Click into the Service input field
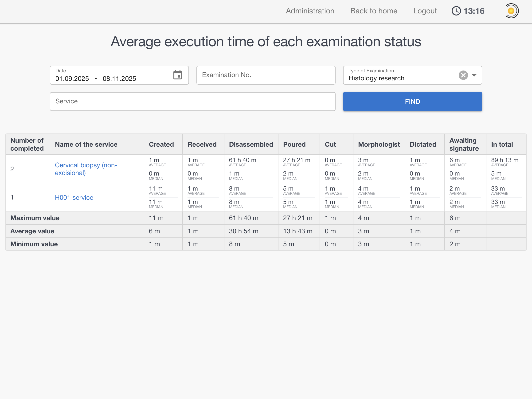Screen dimensions: 532x399 (192, 102)
